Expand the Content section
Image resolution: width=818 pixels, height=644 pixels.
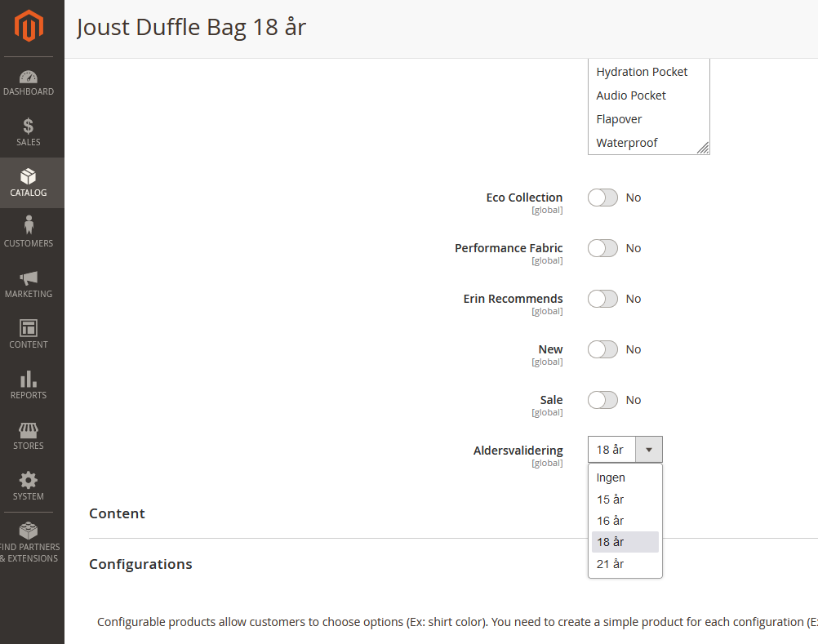point(118,513)
